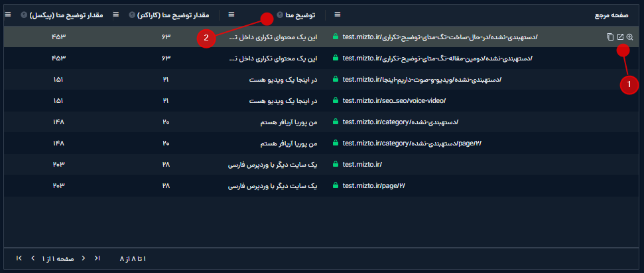Select pixel value ۱۴۸ in category page/۲ row
The width and height of the screenshot is (644, 273).
pyautogui.click(x=59, y=143)
